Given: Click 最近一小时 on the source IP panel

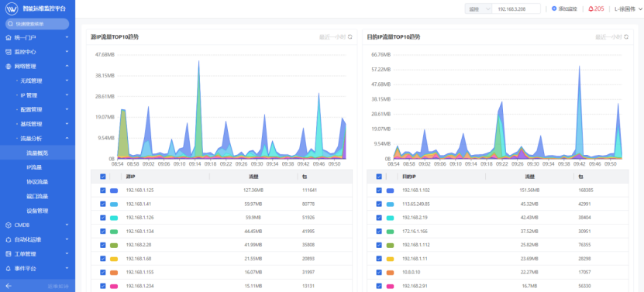Looking at the screenshot, I should 332,37.
